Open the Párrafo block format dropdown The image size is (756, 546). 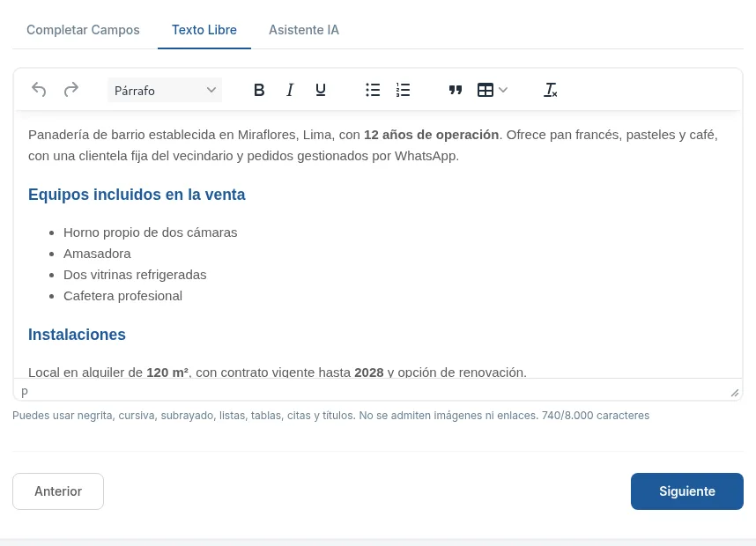[x=165, y=90]
